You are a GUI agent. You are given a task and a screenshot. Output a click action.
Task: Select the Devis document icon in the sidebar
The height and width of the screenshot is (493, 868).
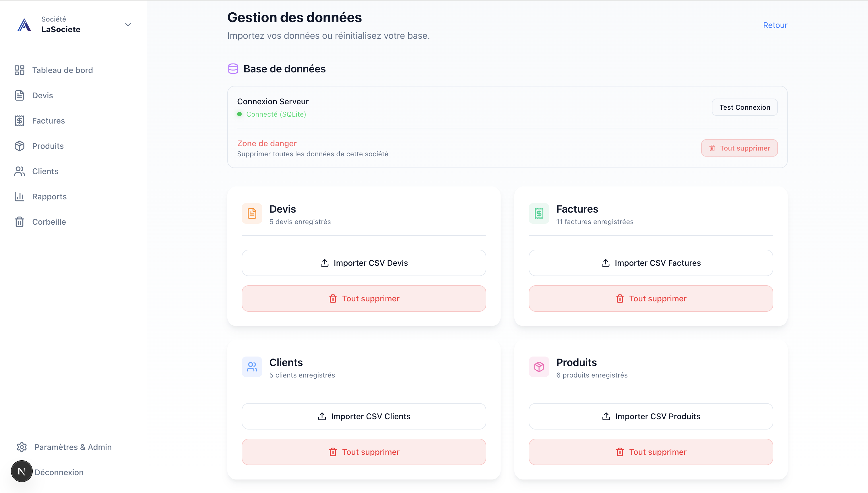coord(19,95)
